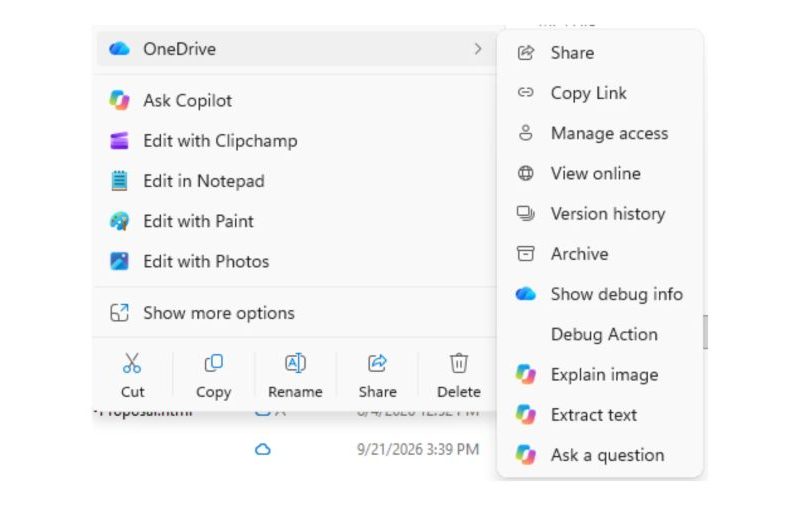
Task: Click the Delete trash can icon
Action: pos(459,363)
